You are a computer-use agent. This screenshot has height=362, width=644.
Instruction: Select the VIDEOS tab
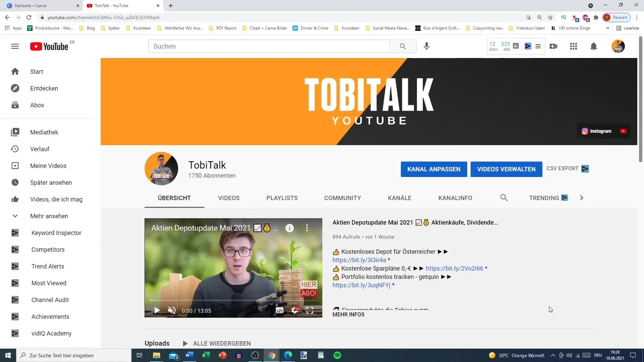click(229, 197)
